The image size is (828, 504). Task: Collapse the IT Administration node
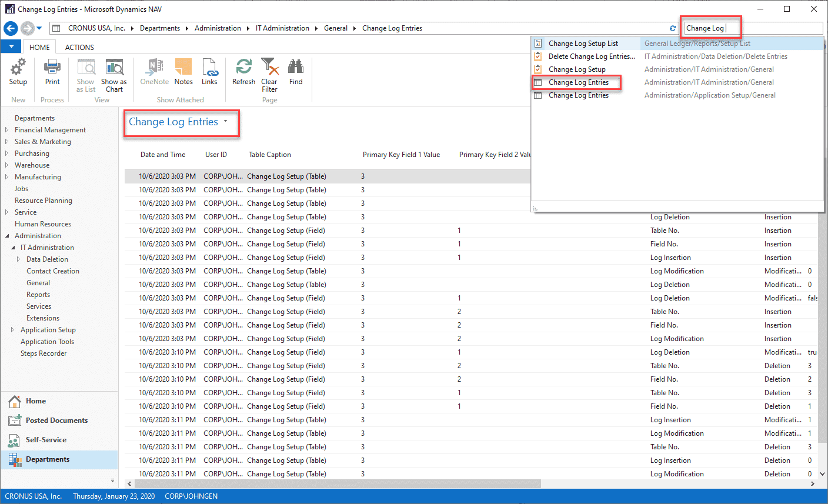13,248
